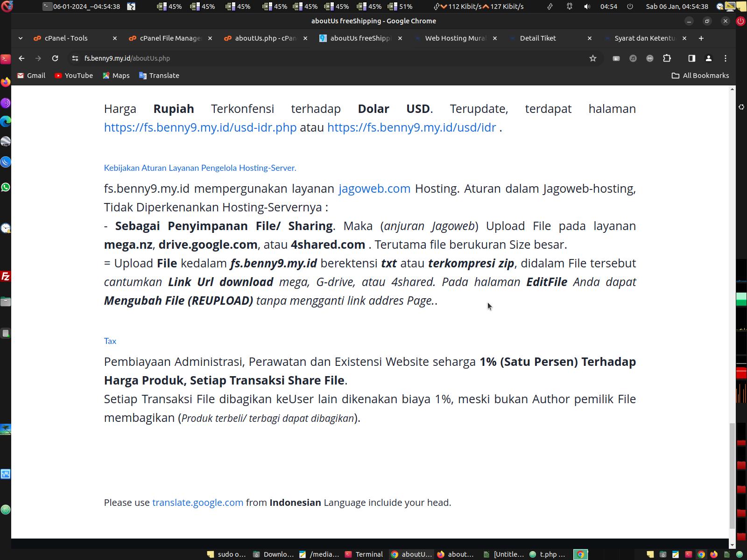Follow the translate.google.com link
747x560 pixels.
click(197, 503)
